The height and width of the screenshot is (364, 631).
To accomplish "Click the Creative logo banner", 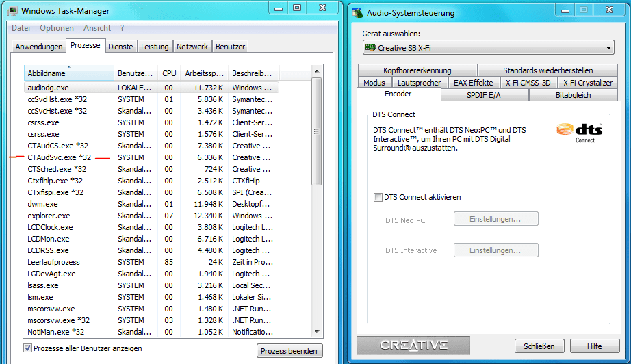I will 413,346.
